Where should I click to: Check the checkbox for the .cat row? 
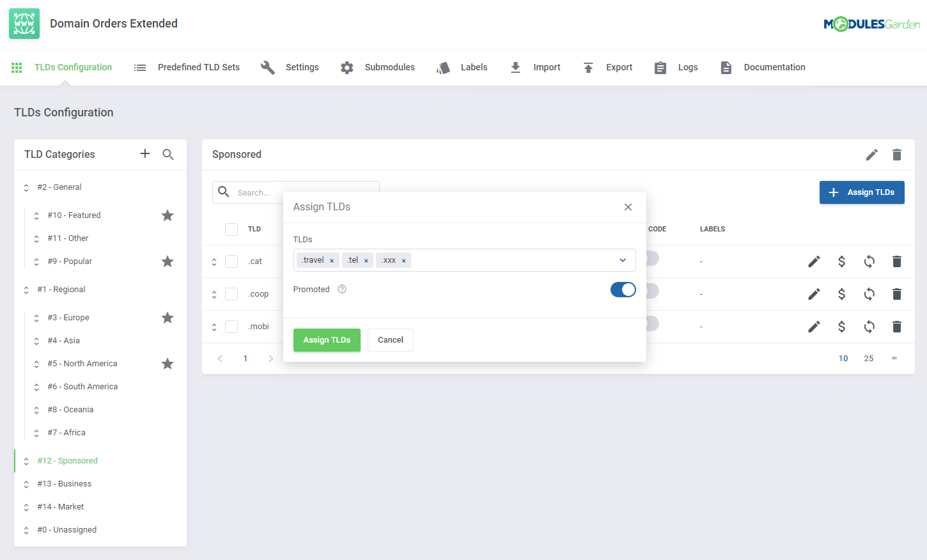pos(231,261)
